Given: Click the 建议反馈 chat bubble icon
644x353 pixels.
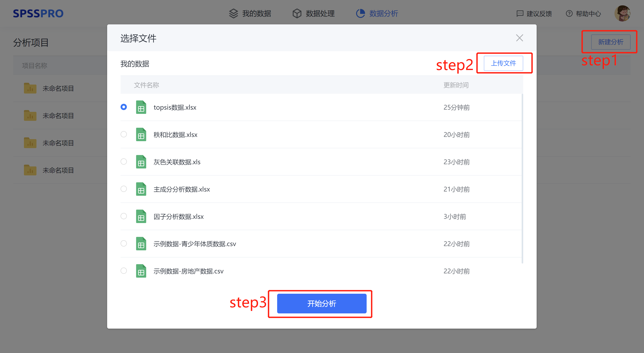Looking at the screenshot, I should [520, 13].
